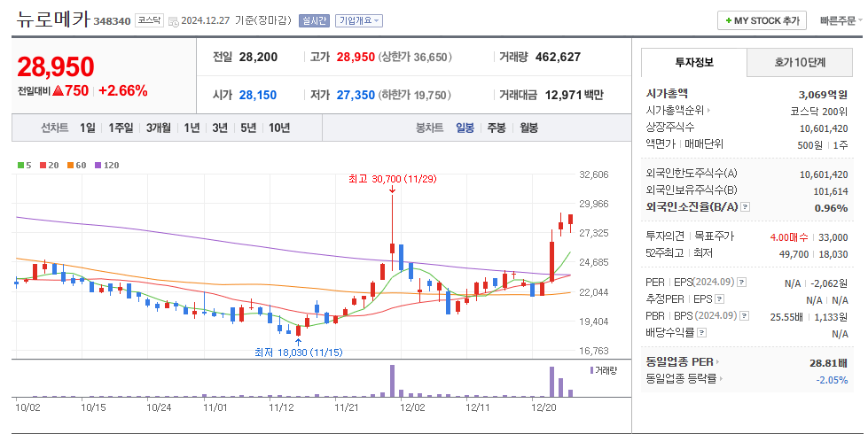Add stock with MY STOCK 추가 button

coord(762,20)
